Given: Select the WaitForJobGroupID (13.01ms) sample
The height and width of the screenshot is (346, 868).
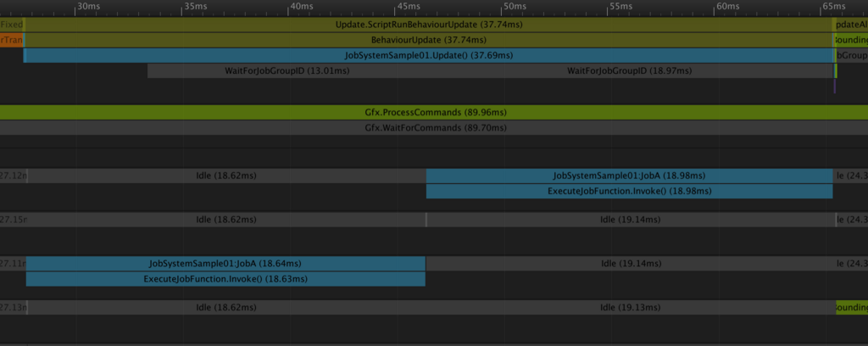Looking at the screenshot, I should [x=287, y=71].
